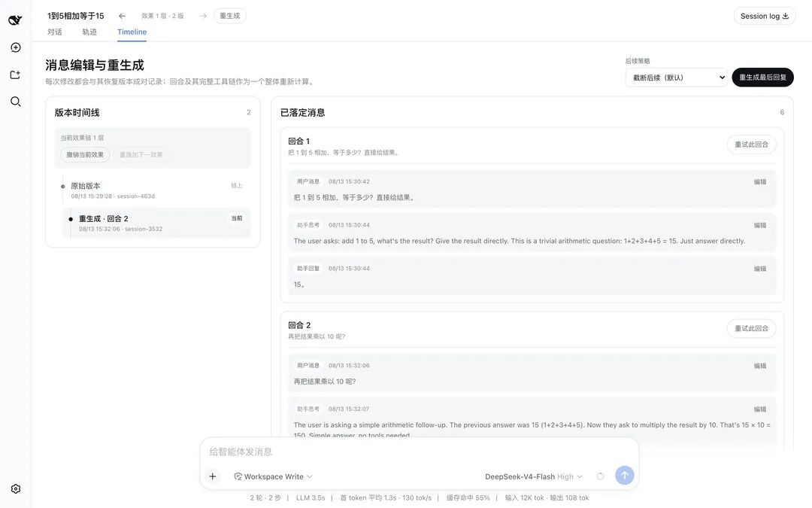This screenshot has width=812, height=508.
Task: Go back with left arrow in header
Action: pyautogui.click(x=123, y=16)
